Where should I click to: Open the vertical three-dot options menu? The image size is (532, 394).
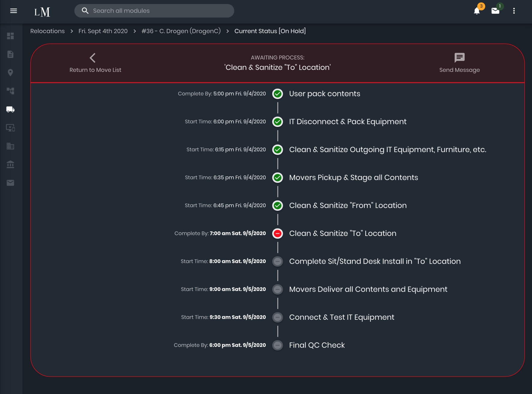coord(514,11)
